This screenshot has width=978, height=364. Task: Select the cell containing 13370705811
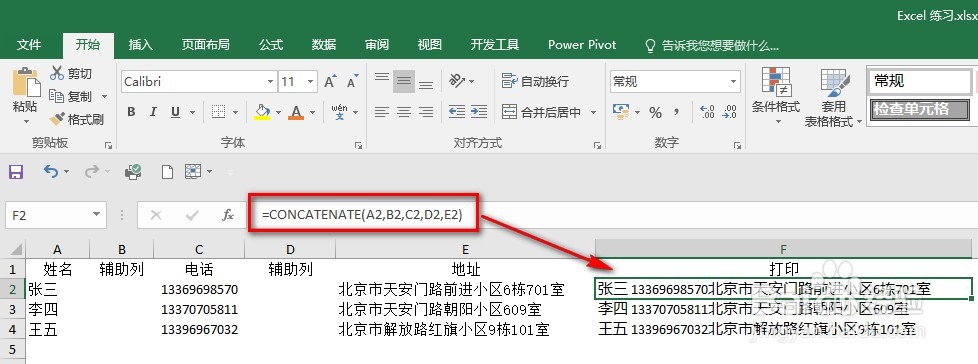coord(199,309)
